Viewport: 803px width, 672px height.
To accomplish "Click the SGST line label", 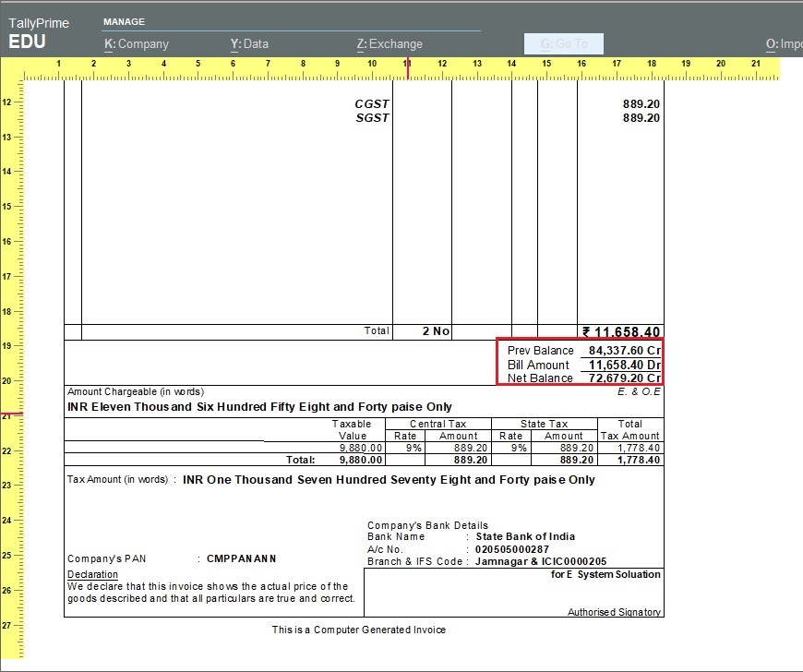I will coord(372,118).
